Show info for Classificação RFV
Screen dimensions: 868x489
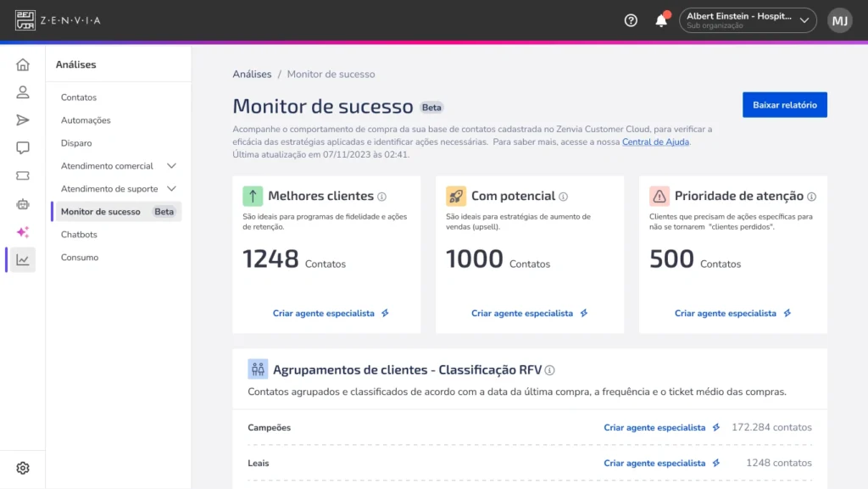click(549, 370)
